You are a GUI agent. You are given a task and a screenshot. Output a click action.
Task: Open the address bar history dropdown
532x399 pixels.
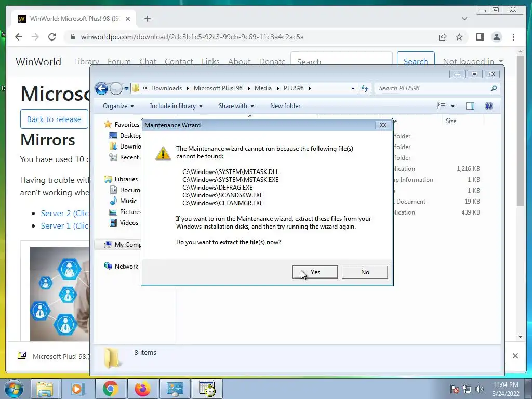tap(353, 88)
